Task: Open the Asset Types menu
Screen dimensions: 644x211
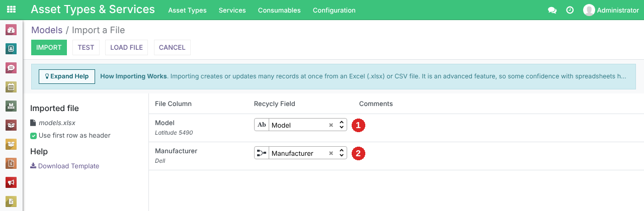Action: 187,10
